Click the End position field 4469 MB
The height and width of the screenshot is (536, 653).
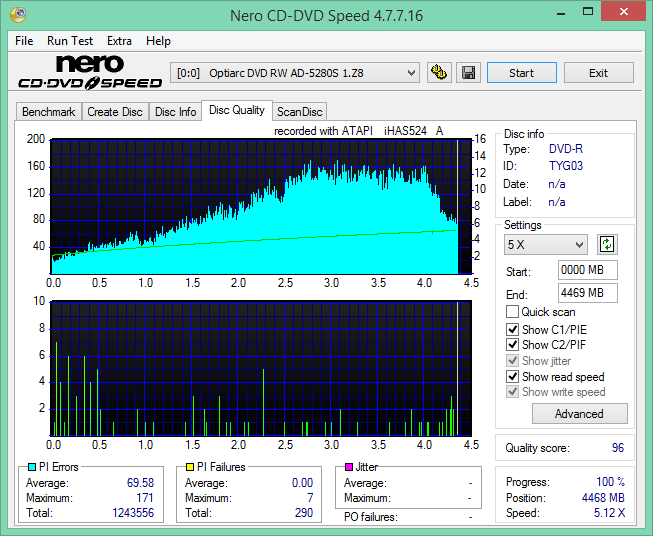point(587,293)
